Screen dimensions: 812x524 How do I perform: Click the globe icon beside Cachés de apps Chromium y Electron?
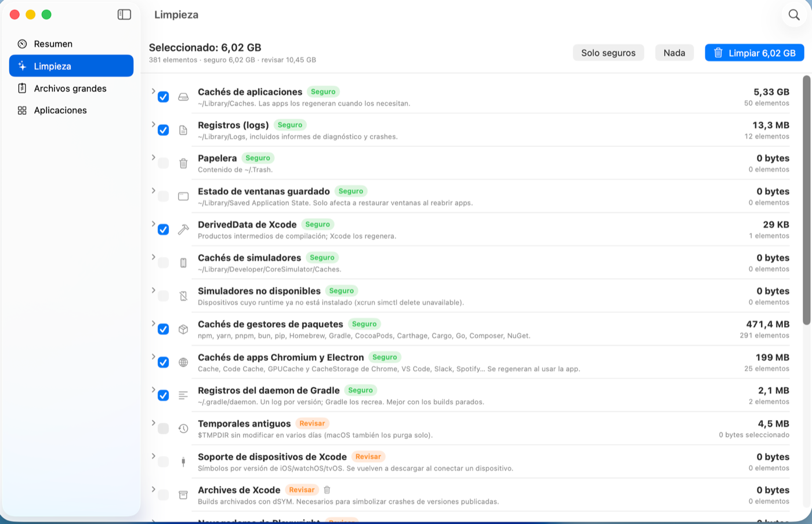point(183,362)
